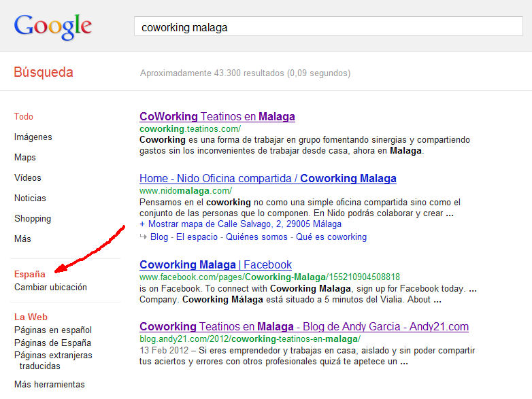
Task: Click the Google logo
Action: pyautogui.click(x=53, y=27)
